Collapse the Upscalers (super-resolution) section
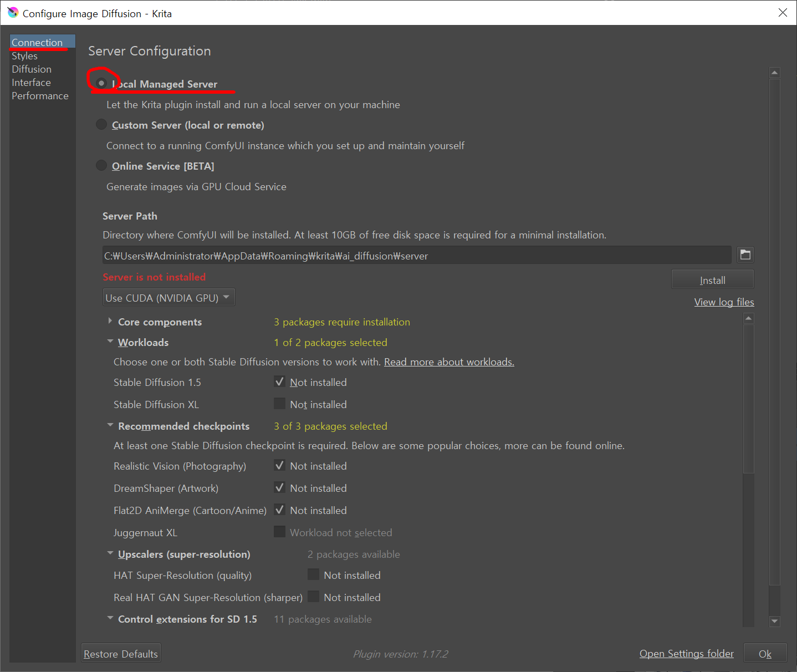 (x=110, y=553)
